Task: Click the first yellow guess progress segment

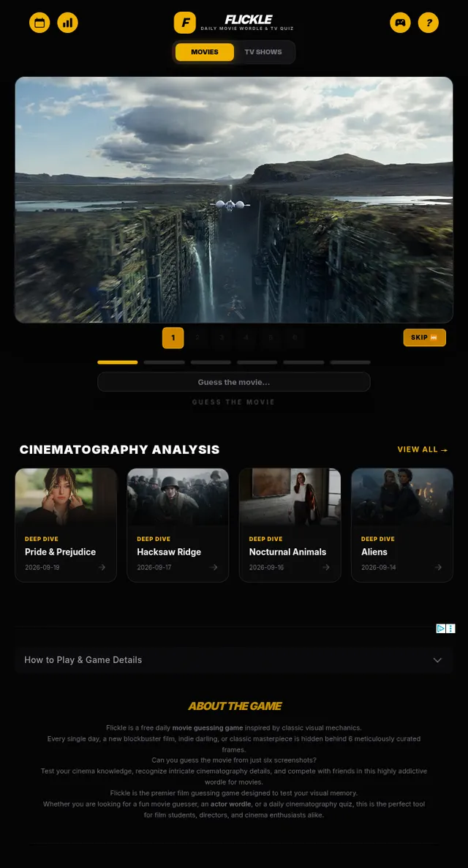Action: [x=118, y=362]
